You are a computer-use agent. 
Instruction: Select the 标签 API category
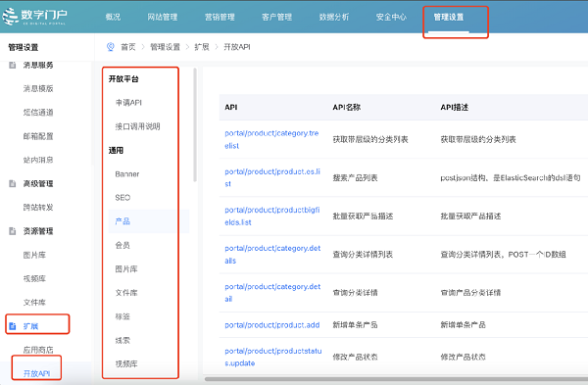(122, 316)
